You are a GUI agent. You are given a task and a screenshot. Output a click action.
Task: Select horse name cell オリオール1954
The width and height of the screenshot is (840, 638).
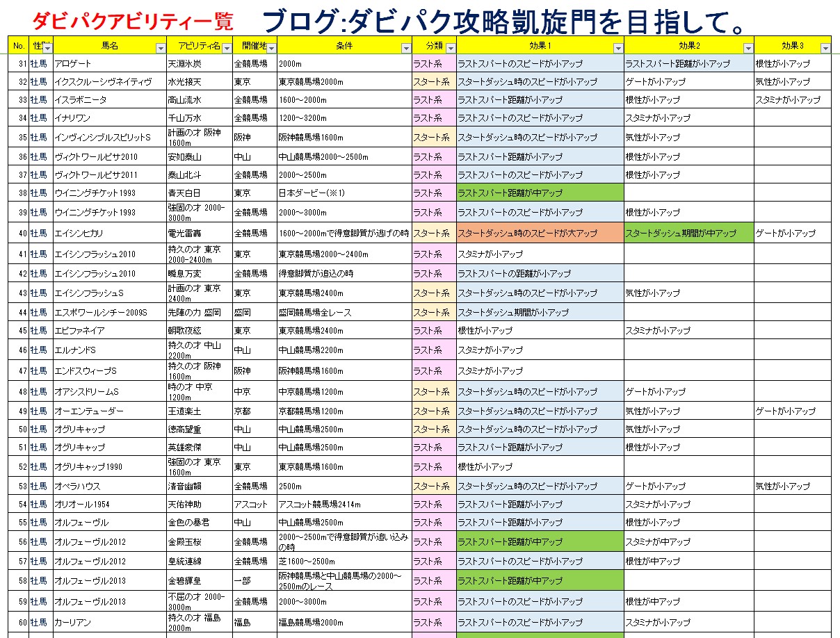110,504
